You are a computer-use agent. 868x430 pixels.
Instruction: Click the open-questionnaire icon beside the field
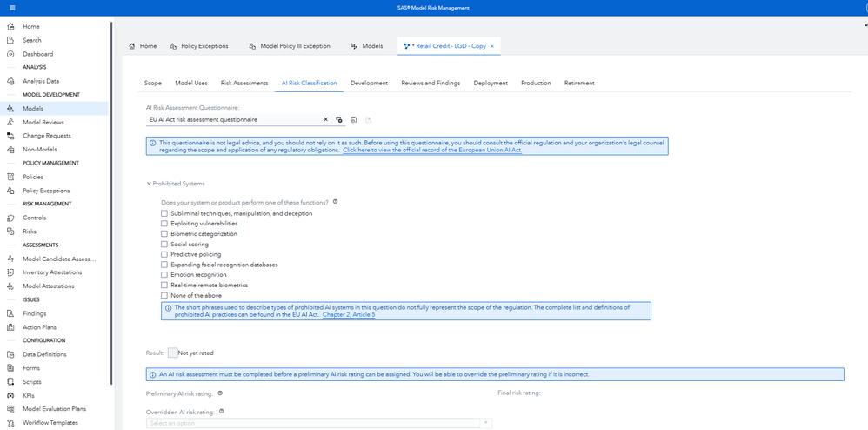pos(354,120)
